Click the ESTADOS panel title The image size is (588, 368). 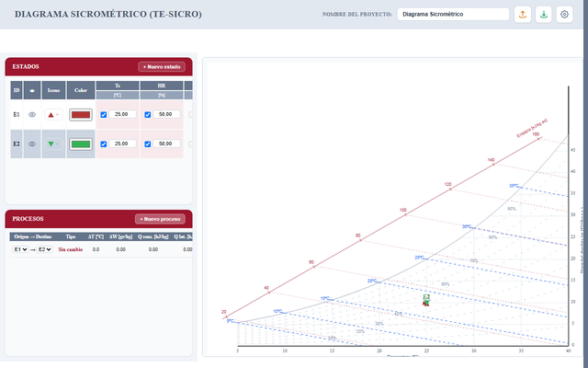[26, 67]
